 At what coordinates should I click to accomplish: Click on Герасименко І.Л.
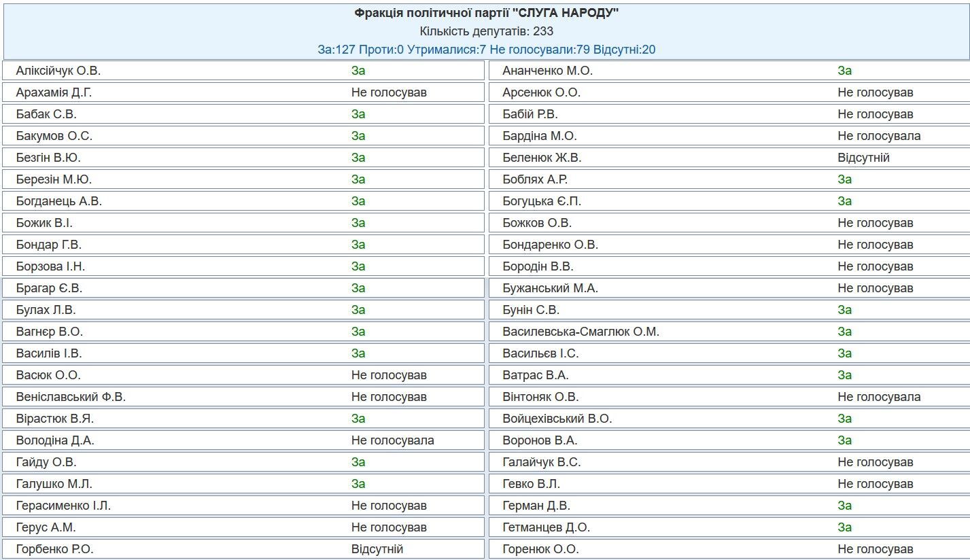point(63,506)
